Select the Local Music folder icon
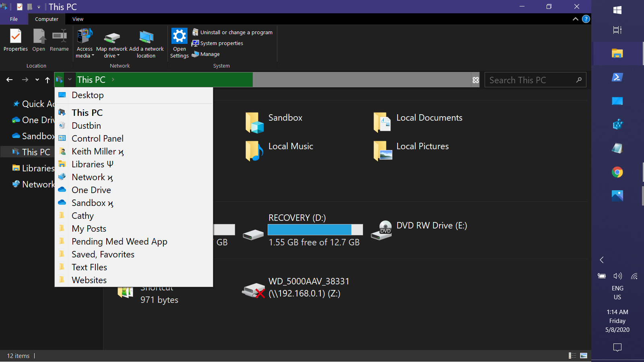644x362 pixels. click(254, 151)
